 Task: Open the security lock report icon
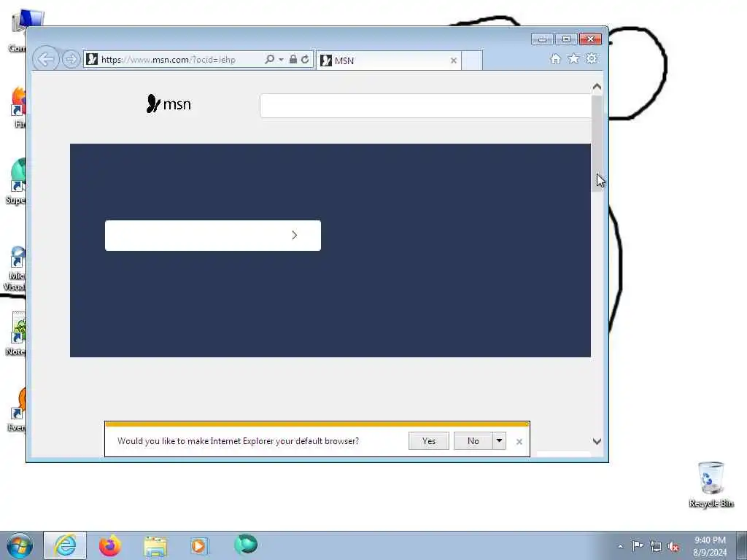(x=293, y=60)
